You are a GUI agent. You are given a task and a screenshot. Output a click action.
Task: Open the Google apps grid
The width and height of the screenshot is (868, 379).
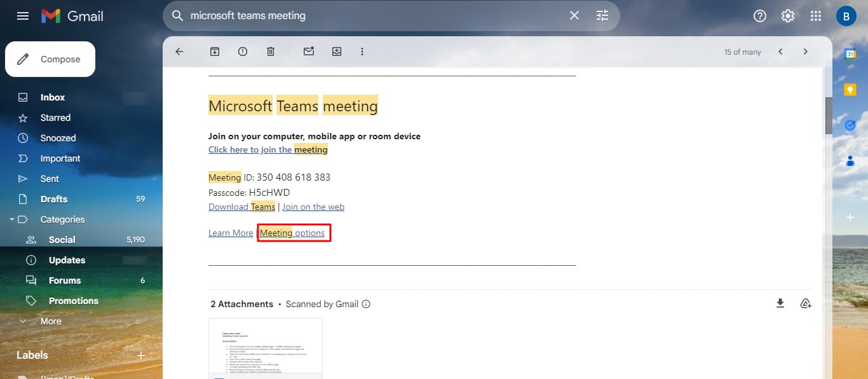(816, 16)
